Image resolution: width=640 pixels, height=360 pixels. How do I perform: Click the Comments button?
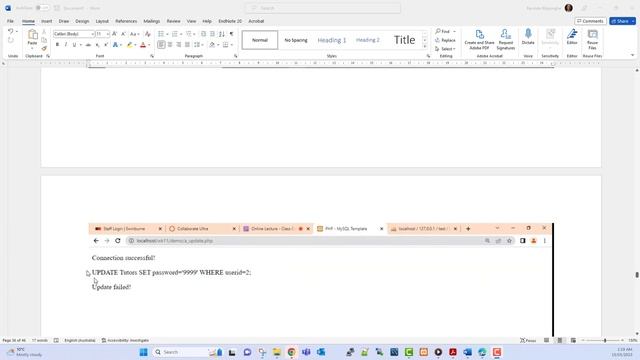(x=590, y=21)
